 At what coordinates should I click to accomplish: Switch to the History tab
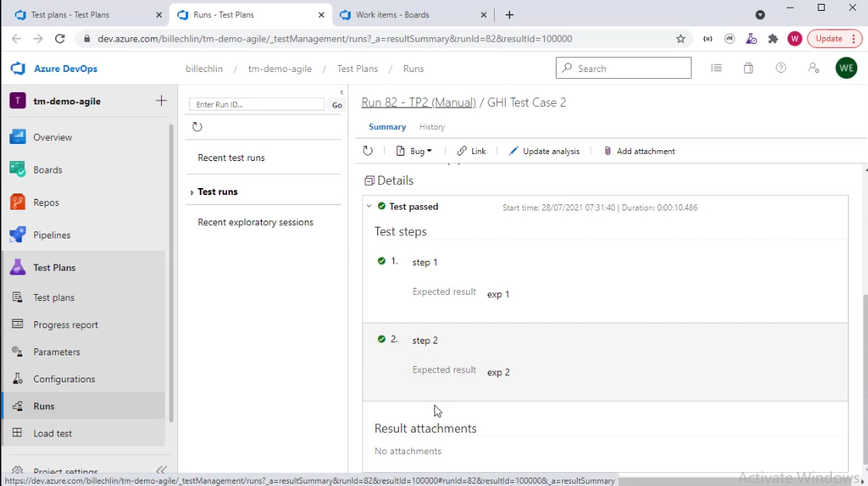431,127
